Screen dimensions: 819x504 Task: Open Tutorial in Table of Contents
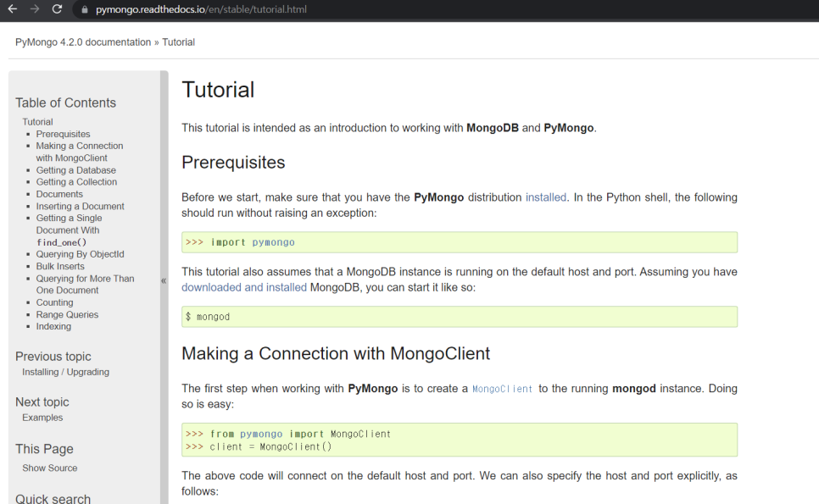click(37, 122)
